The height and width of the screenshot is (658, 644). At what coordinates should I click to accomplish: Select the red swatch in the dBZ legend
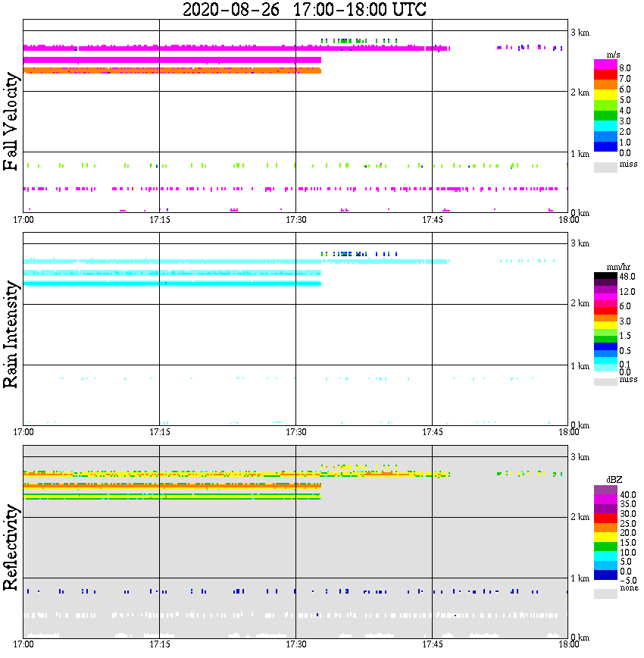(605, 518)
